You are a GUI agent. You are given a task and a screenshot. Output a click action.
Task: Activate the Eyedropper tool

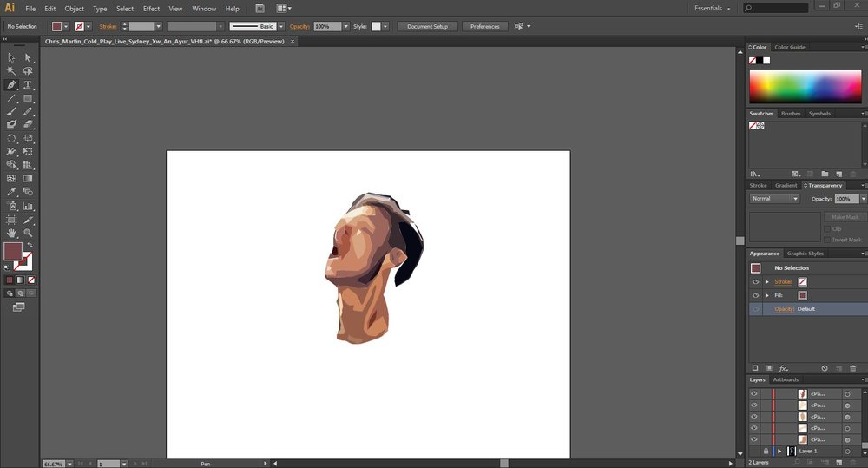tap(11, 192)
